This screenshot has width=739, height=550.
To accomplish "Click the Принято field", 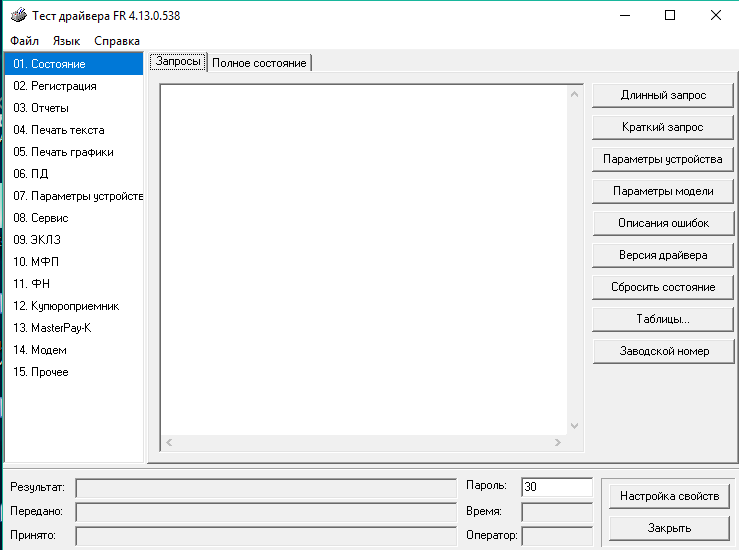I will click(266, 536).
